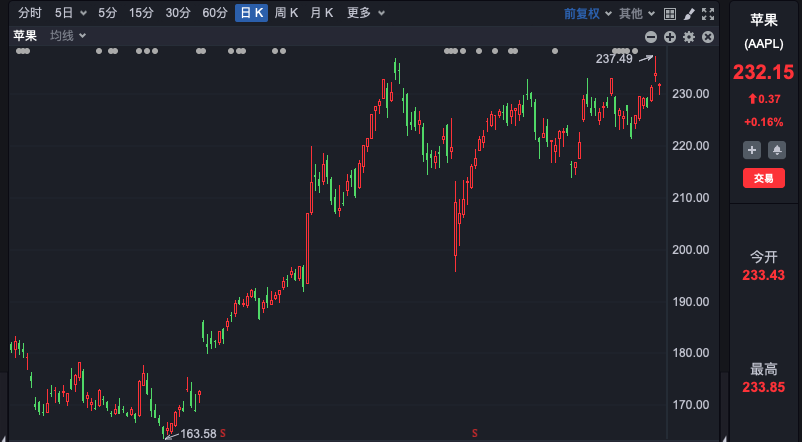Switch to 分时 intraday view
802x442 pixels.
(x=30, y=13)
